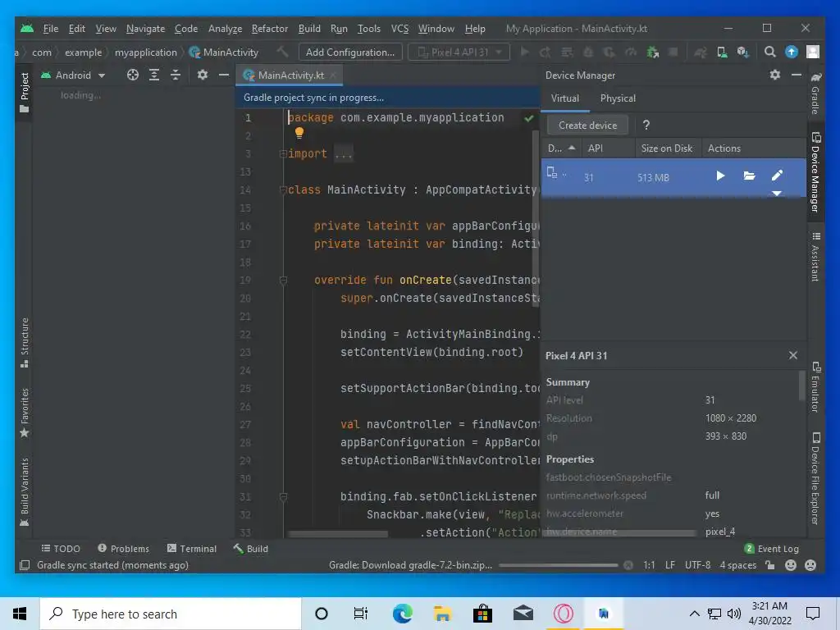Select the Virtual devices tab
840x630 pixels.
click(x=564, y=98)
